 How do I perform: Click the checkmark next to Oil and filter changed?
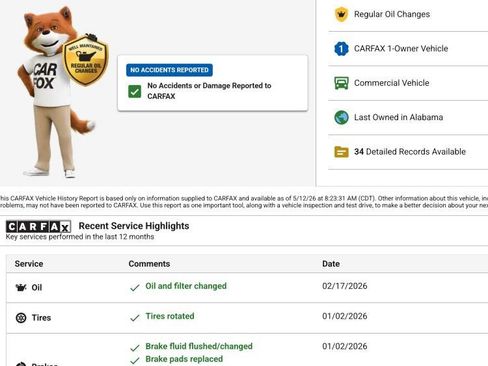click(135, 288)
